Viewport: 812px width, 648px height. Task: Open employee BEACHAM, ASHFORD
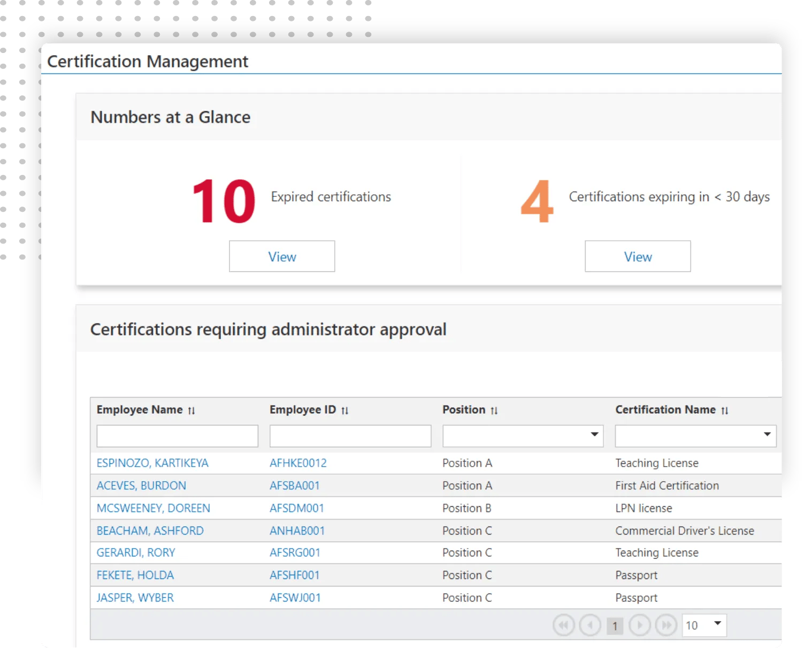pos(150,530)
